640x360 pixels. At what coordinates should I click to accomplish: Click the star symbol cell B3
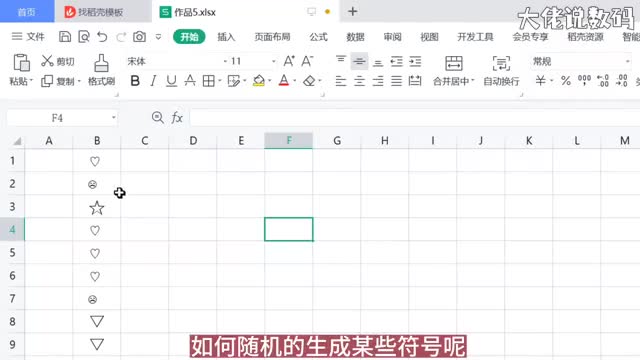coord(97,207)
